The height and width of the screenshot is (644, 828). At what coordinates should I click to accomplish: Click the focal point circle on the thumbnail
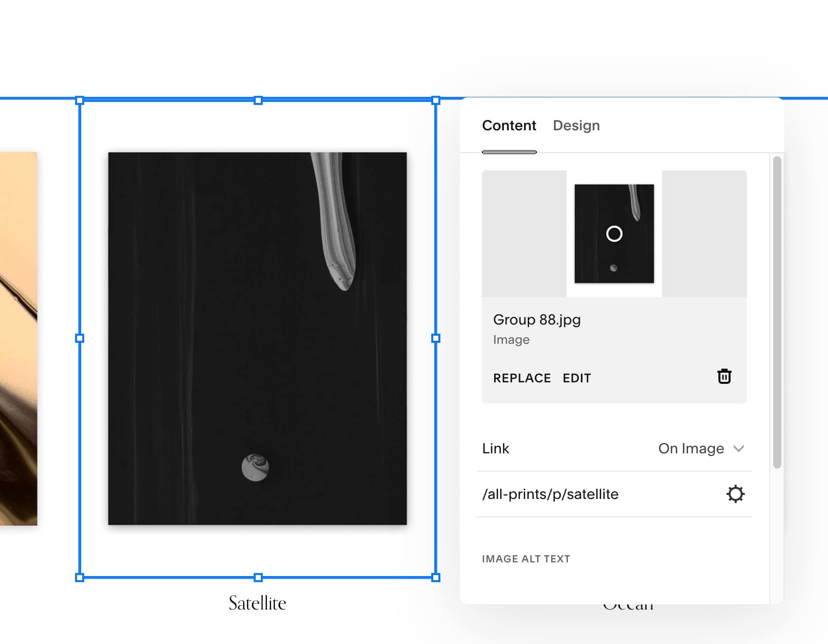click(614, 234)
